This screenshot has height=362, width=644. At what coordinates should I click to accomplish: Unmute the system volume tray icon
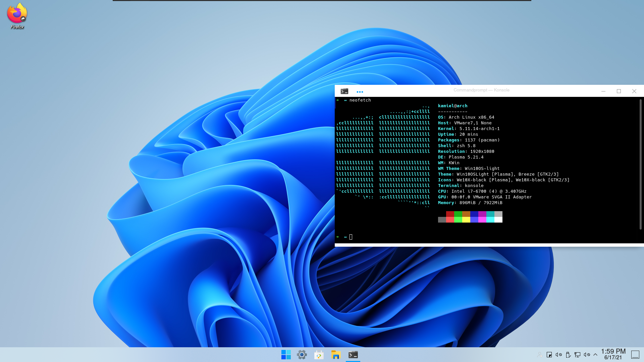coord(558,354)
